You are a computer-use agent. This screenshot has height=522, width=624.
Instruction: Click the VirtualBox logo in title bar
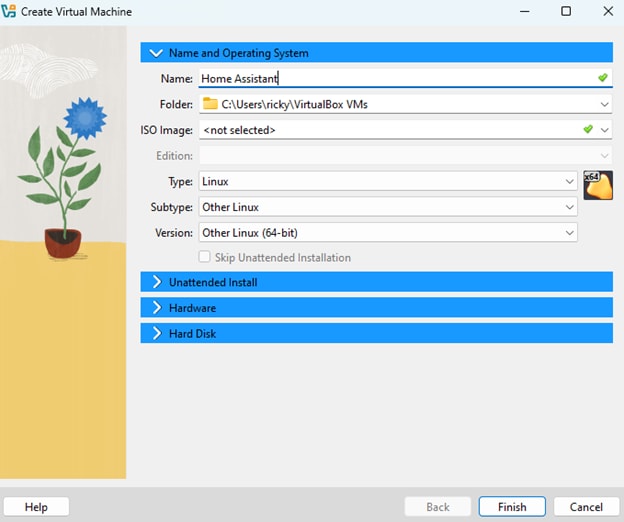[x=8, y=11]
